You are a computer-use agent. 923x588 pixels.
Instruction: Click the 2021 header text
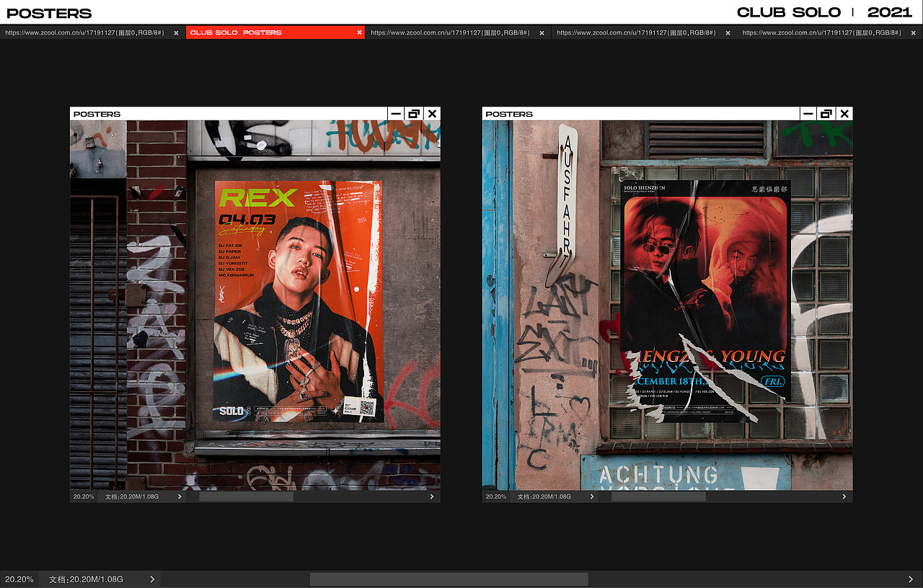point(890,12)
